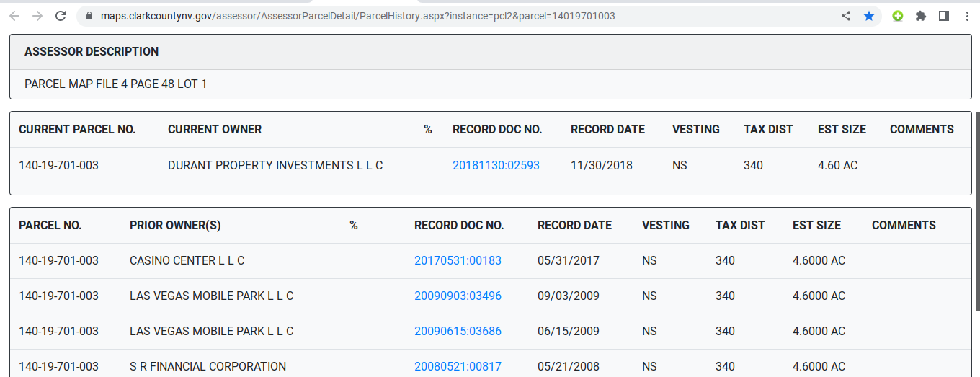Click record date 05/31/2017
This screenshot has width=980, height=377.
569,261
